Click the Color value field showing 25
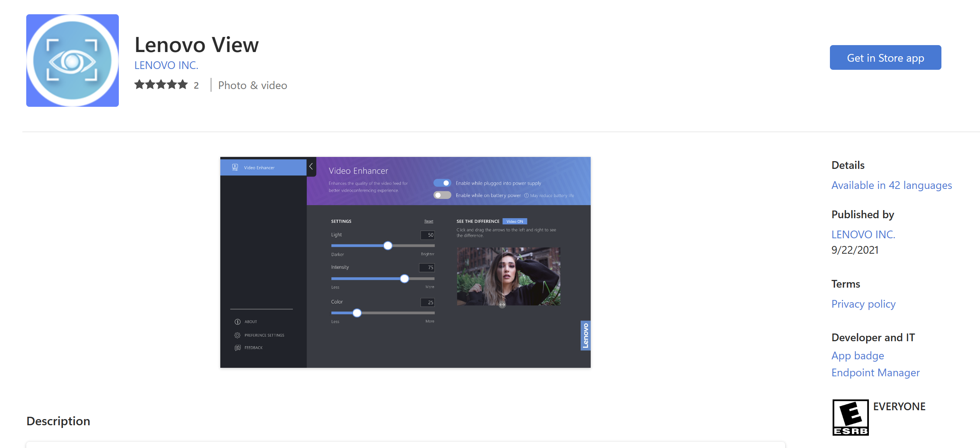 (427, 302)
